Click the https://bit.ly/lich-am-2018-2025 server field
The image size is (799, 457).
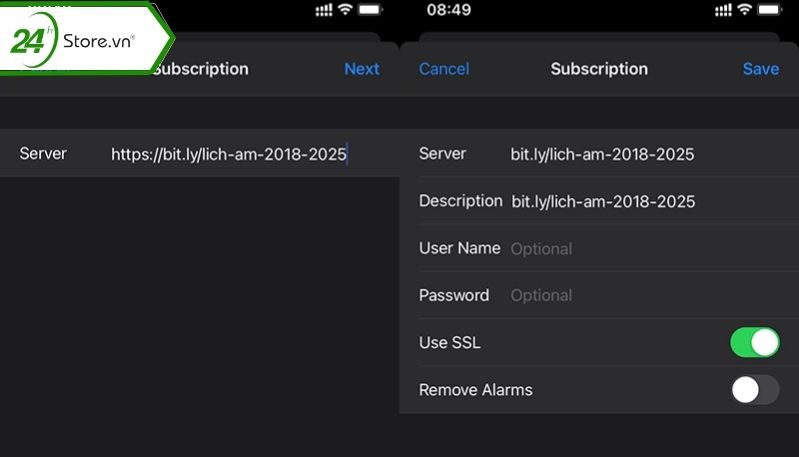point(229,154)
